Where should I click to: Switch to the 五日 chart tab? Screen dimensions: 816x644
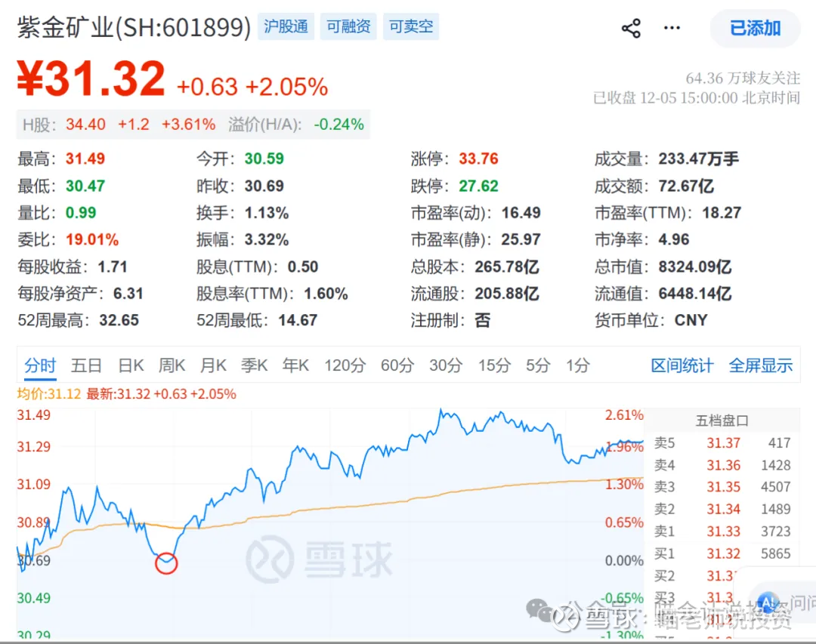(86, 366)
